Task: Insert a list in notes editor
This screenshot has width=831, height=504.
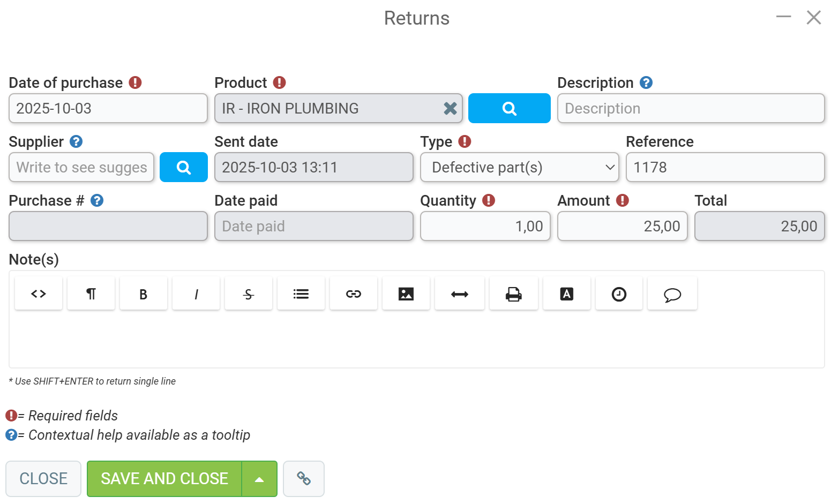Action: coord(301,294)
